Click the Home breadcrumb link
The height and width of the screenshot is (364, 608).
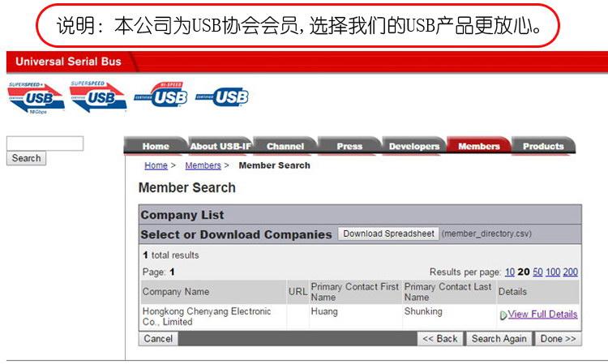[x=156, y=165]
